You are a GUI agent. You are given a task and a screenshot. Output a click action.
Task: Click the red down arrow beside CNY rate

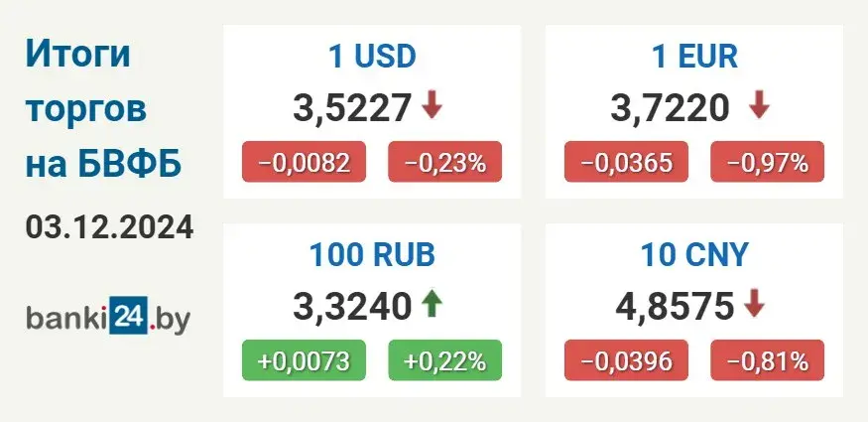[x=754, y=304]
